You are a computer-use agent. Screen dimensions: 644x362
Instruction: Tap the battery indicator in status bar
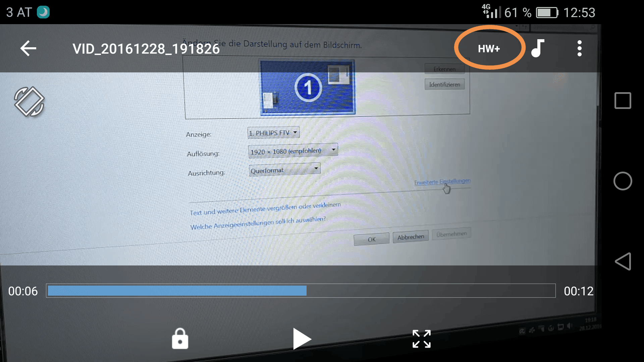click(x=547, y=13)
